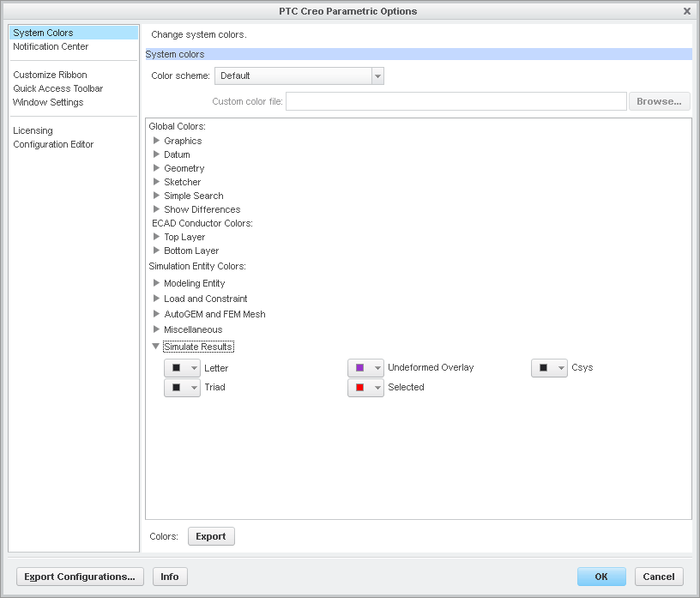Click the Miscellaneous label
The image size is (700, 598).
pos(193,329)
